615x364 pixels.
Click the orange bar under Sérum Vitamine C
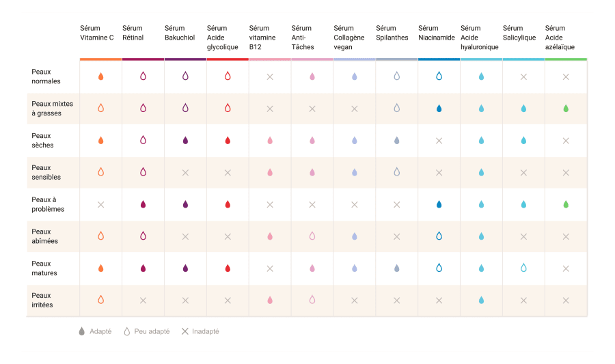(101, 59)
